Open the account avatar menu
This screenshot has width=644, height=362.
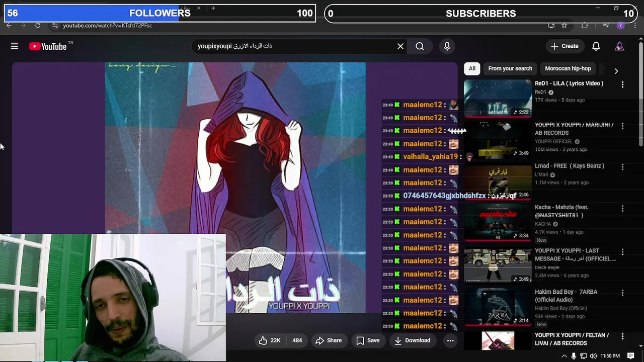pyautogui.click(x=619, y=46)
